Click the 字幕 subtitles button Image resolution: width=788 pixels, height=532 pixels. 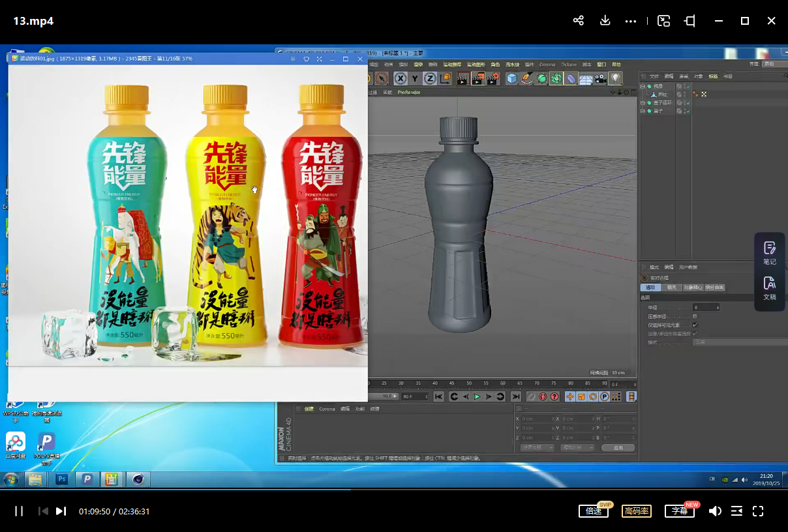click(x=680, y=511)
